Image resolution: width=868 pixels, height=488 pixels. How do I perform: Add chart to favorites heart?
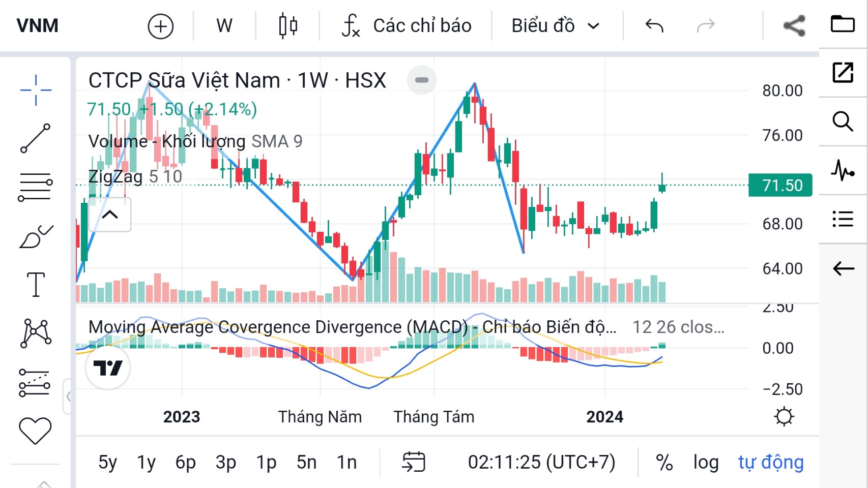35,431
